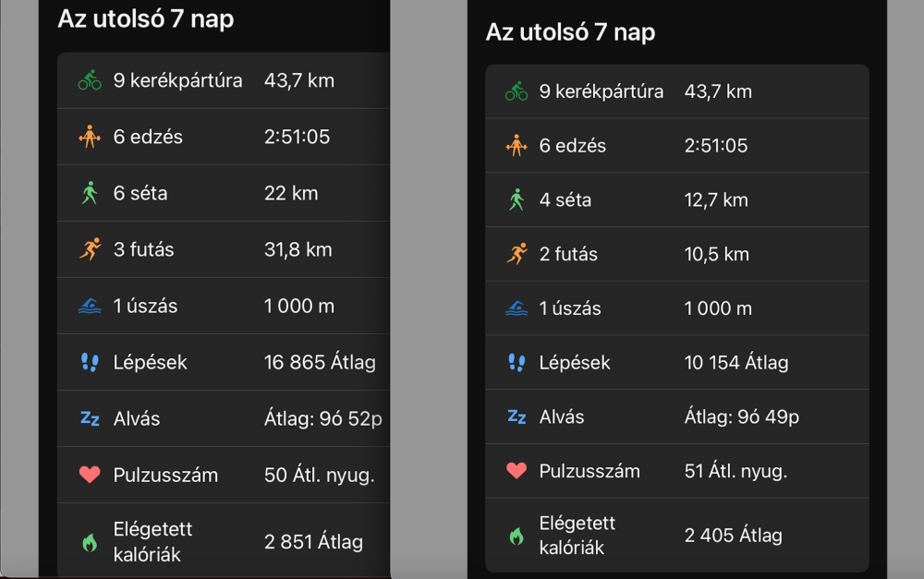Screen dimensions: 924x579
Task: Select the Átlag: 9ó 49p sleep value
Action: pos(741,416)
